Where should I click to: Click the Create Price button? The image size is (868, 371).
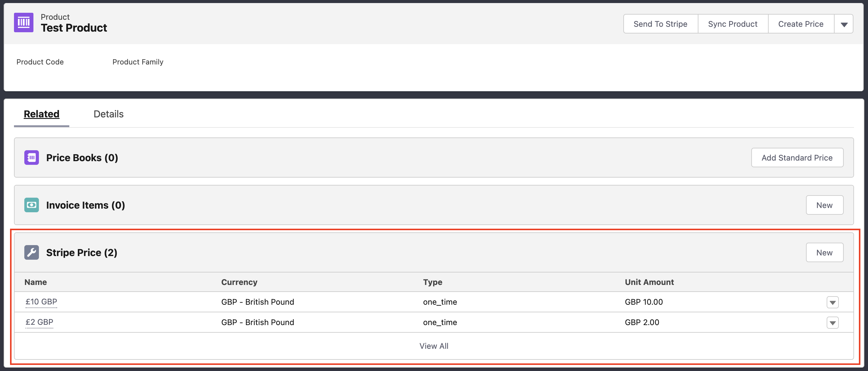[x=801, y=24]
